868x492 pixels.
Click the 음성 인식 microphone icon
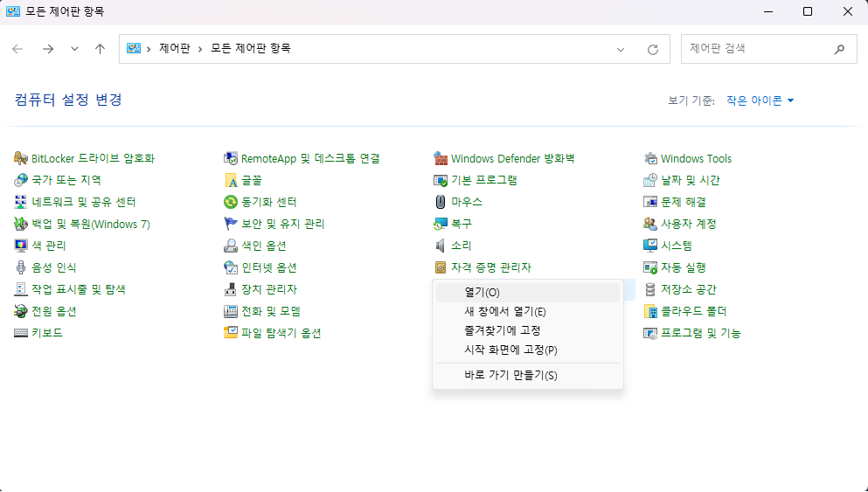tap(20, 268)
